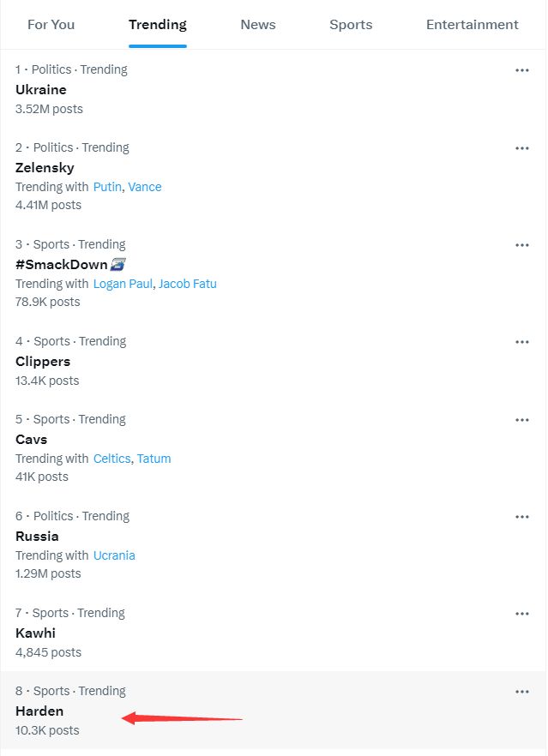Click the Putin related trend link
The image size is (548, 756).
coord(107,187)
